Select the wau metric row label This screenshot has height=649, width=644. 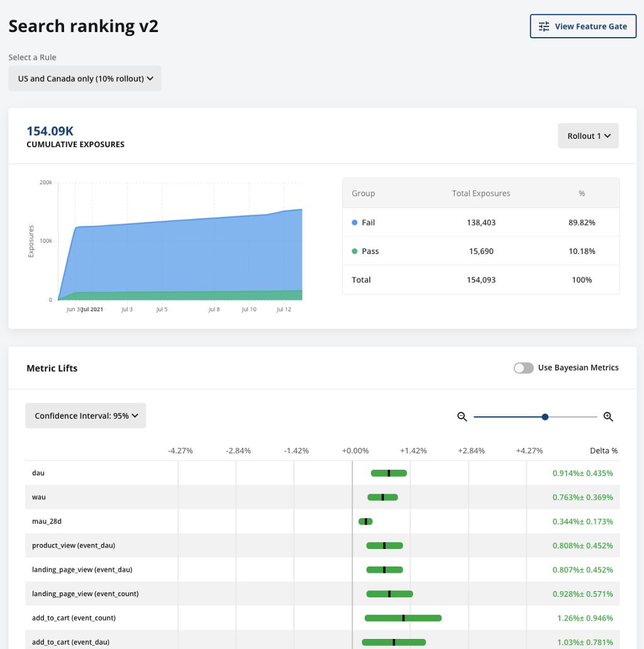39,497
